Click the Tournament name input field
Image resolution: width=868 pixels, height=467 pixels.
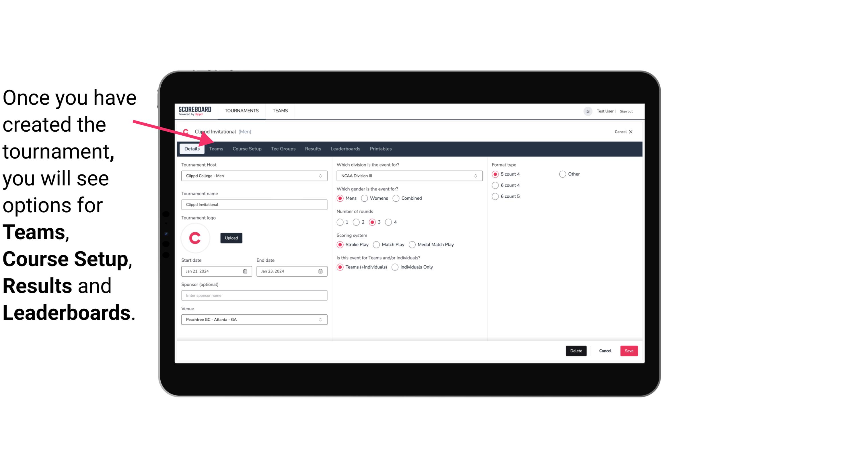[254, 204]
